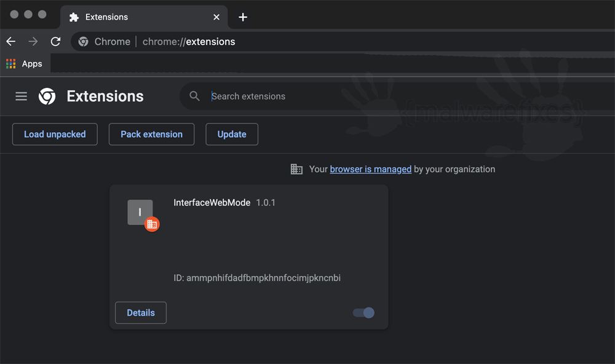Click the Load unpacked button

pyautogui.click(x=55, y=134)
